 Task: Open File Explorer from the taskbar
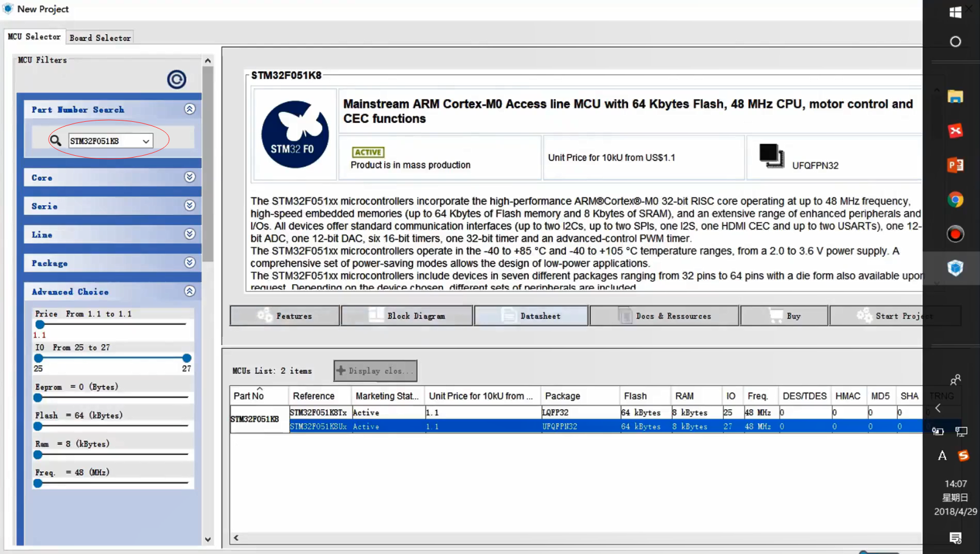point(955,97)
